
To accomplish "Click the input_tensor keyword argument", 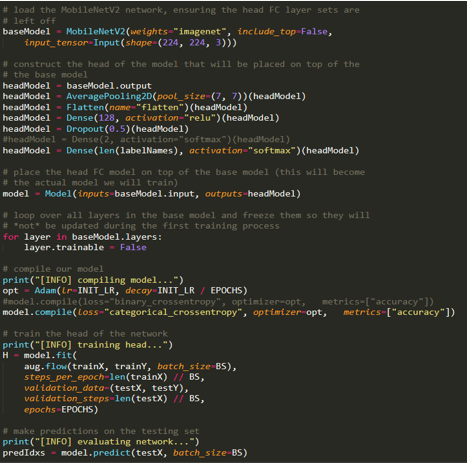I will 56,43.
